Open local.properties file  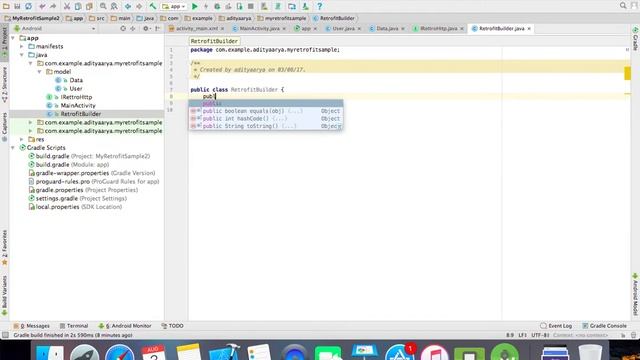coord(75,207)
